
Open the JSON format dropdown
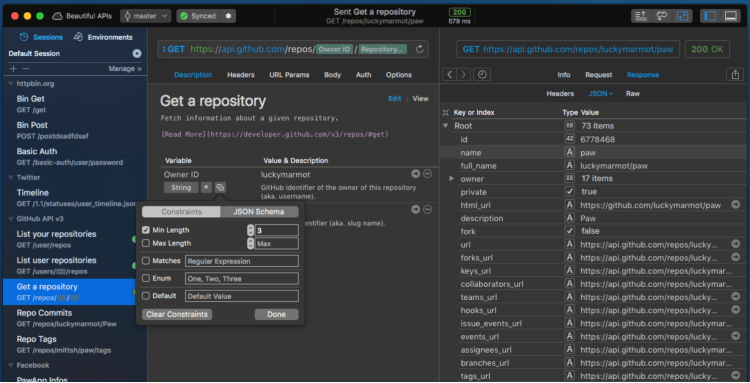coord(601,94)
